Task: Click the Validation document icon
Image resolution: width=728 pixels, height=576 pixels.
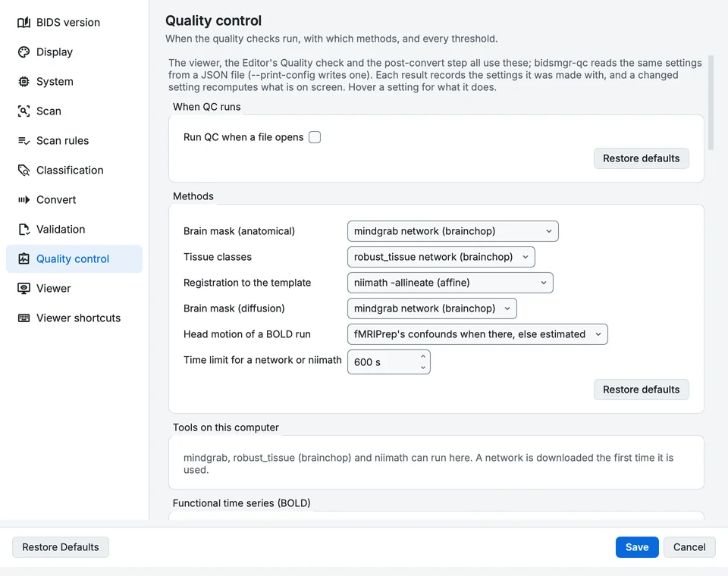Action: tap(24, 230)
